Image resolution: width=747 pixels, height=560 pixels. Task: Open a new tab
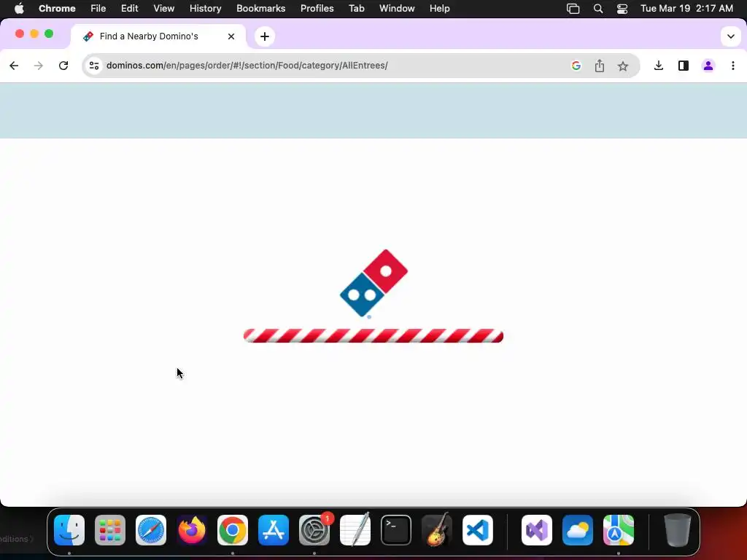[265, 36]
